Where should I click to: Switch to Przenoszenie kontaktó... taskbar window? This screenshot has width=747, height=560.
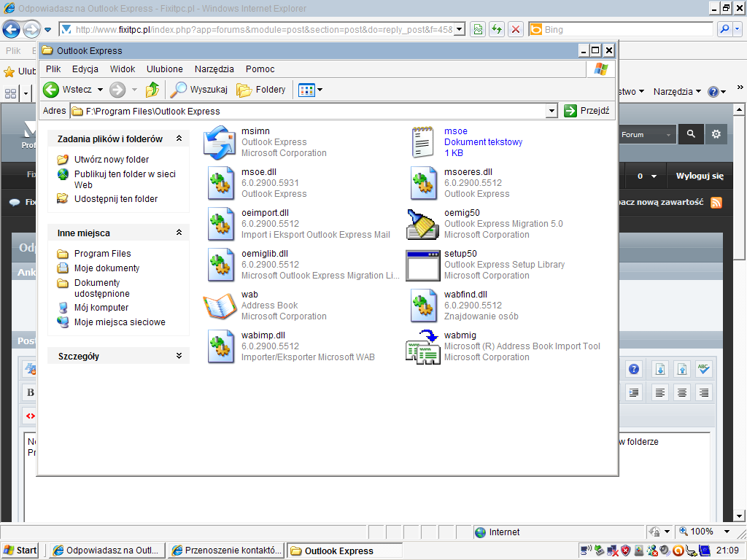tap(227, 551)
